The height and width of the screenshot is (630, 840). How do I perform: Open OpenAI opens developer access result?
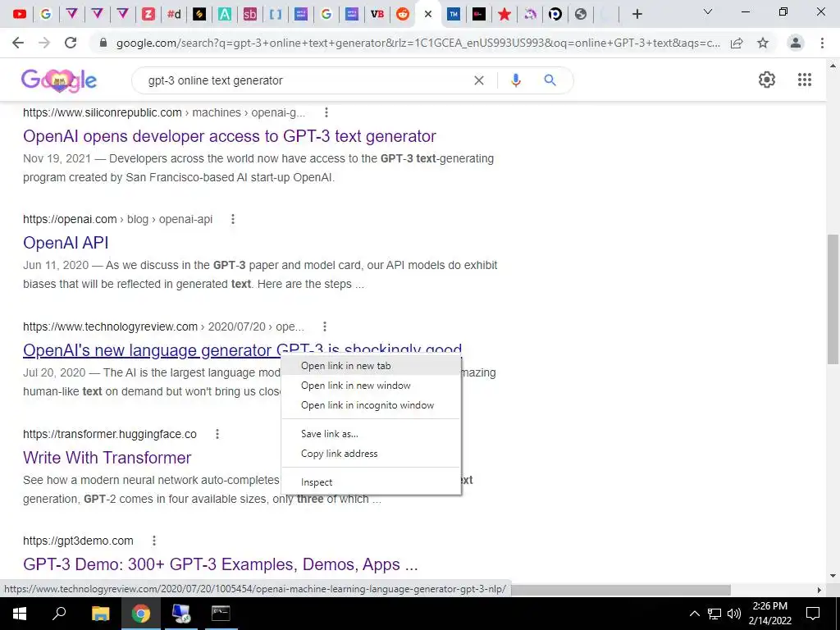click(230, 136)
